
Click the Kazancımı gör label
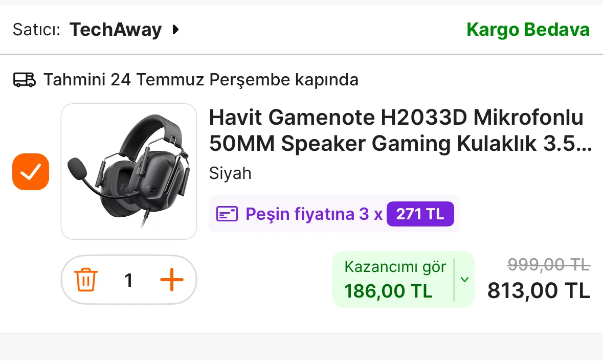coord(395,267)
